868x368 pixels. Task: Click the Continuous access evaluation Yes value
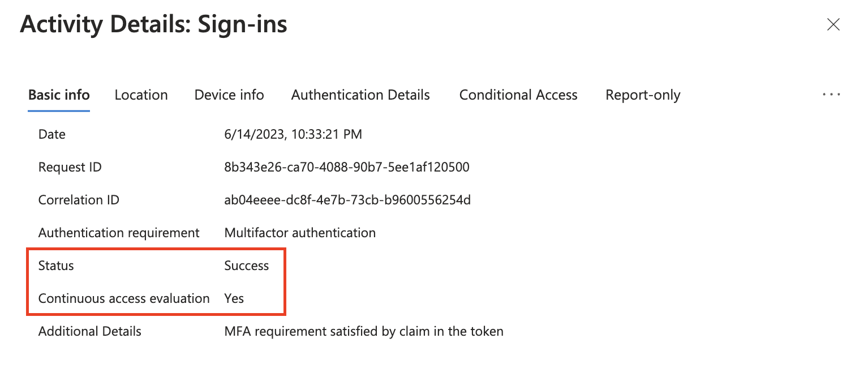click(234, 298)
